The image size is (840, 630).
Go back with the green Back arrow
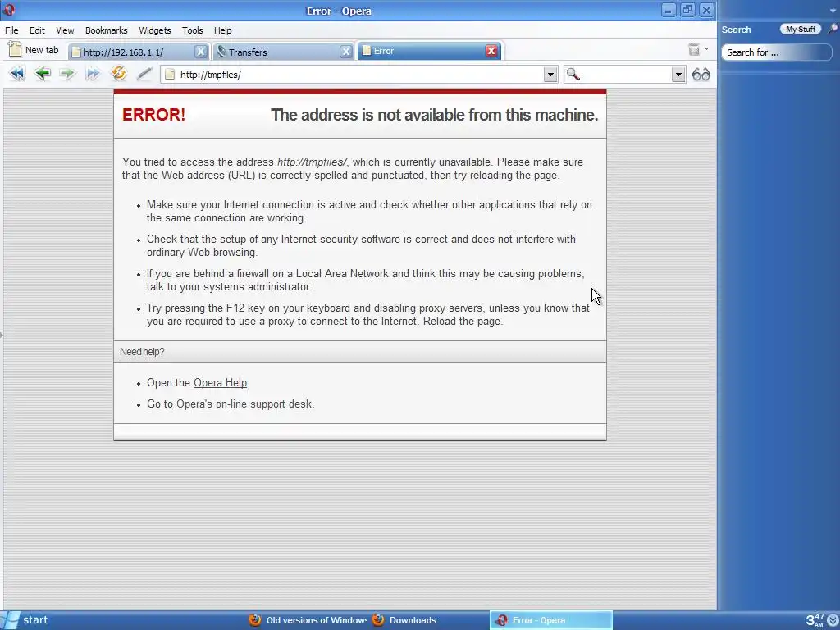tap(43, 73)
